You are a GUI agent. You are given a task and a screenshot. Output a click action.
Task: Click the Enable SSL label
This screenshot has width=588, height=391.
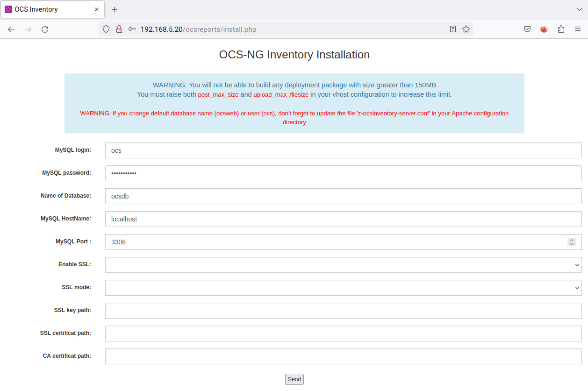75,264
